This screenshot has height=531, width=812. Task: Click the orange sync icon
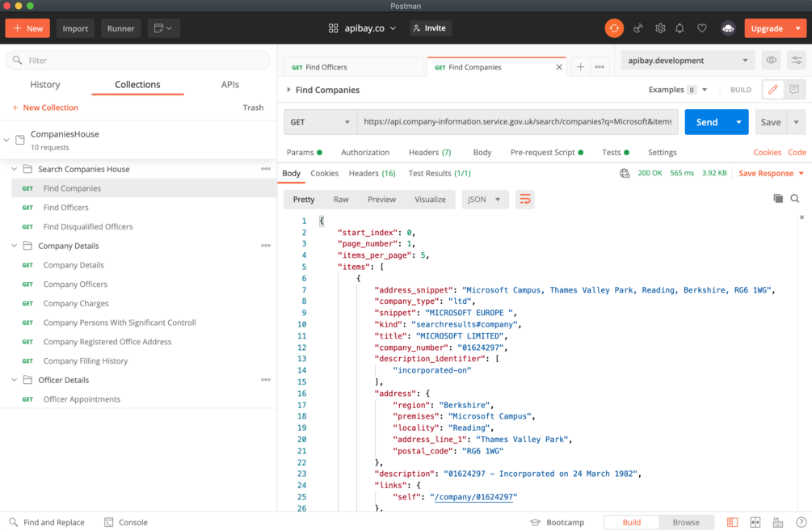[x=614, y=28]
